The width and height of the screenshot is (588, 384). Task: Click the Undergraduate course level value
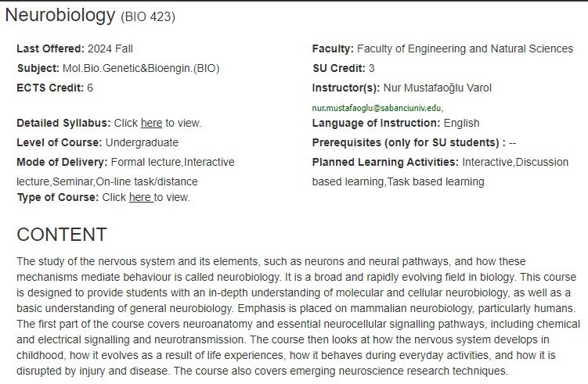(142, 142)
